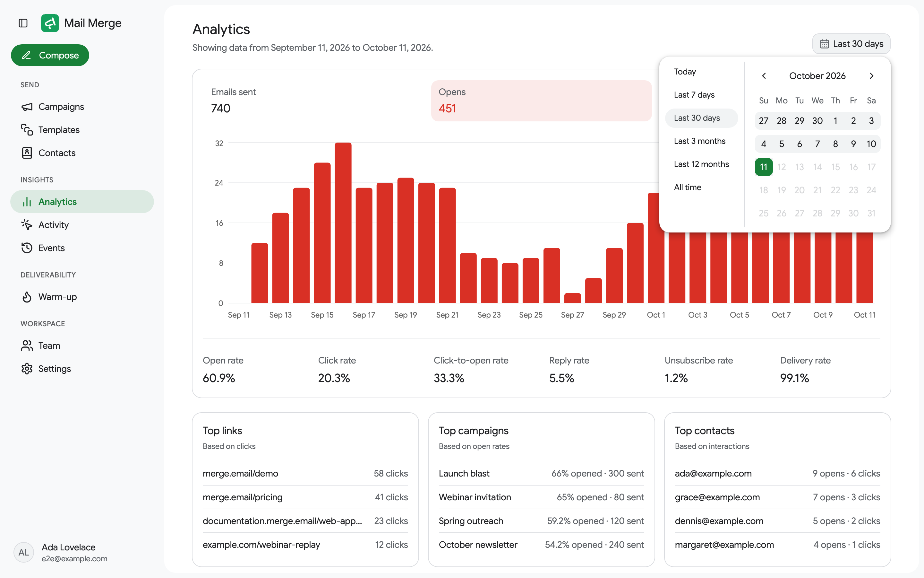Select the Last 12 months preset

click(701, 164)
